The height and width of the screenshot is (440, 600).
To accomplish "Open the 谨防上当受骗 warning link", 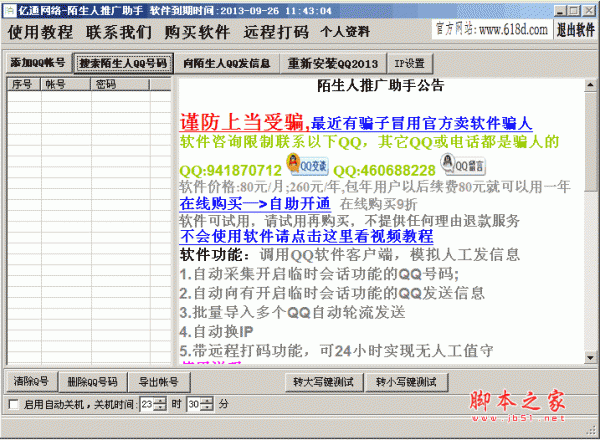I will click(245, 123).
